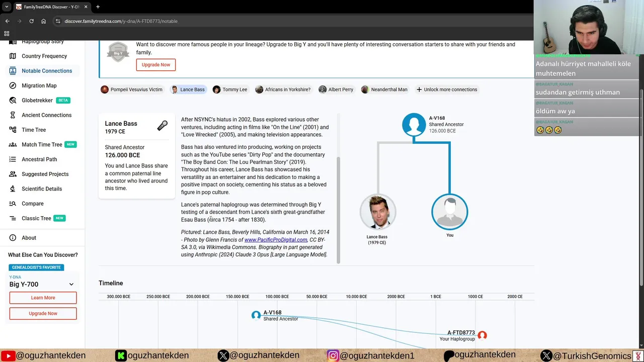The height and width of the screenshot is (362, 644).
Task: Open the browser tab search dropdown
Action: coord(7,7)
